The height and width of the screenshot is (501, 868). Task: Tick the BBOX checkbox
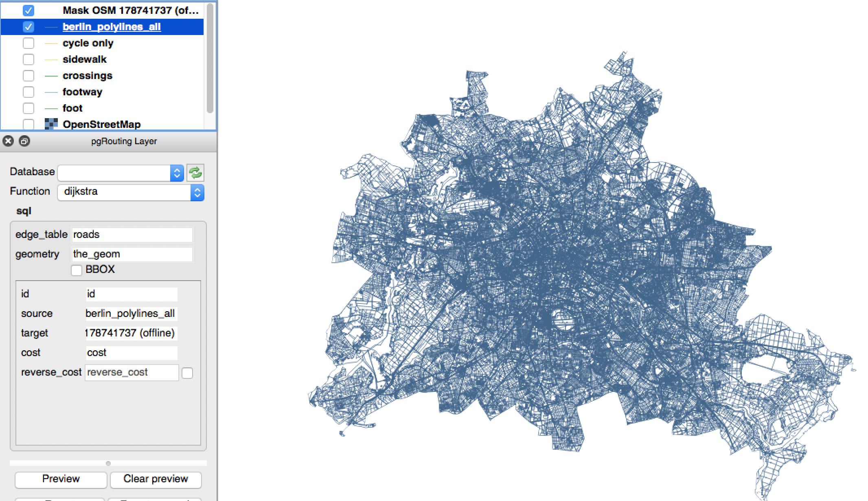pos(77,270)
